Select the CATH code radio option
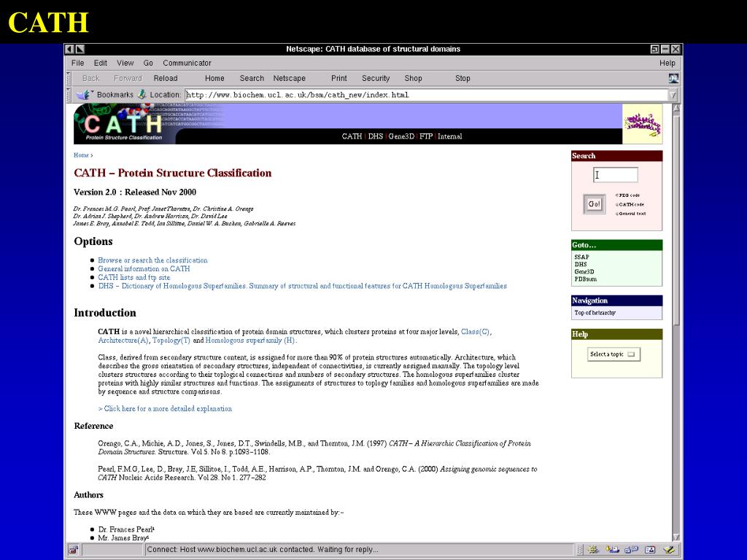This screenshot has width=747, height=560. click(616, 204)
